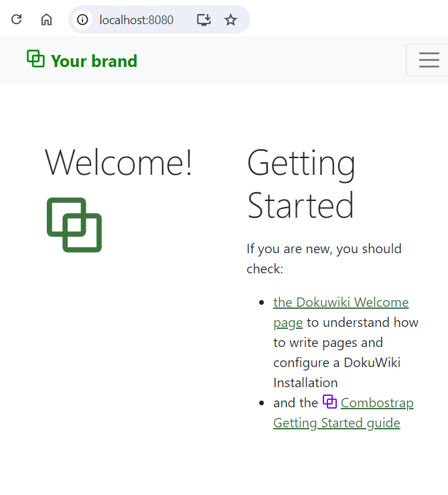The height and width of the screenshot is (495, 448).
Task: Bookmark this page with the star icon
Action: [x=230, y=20]
